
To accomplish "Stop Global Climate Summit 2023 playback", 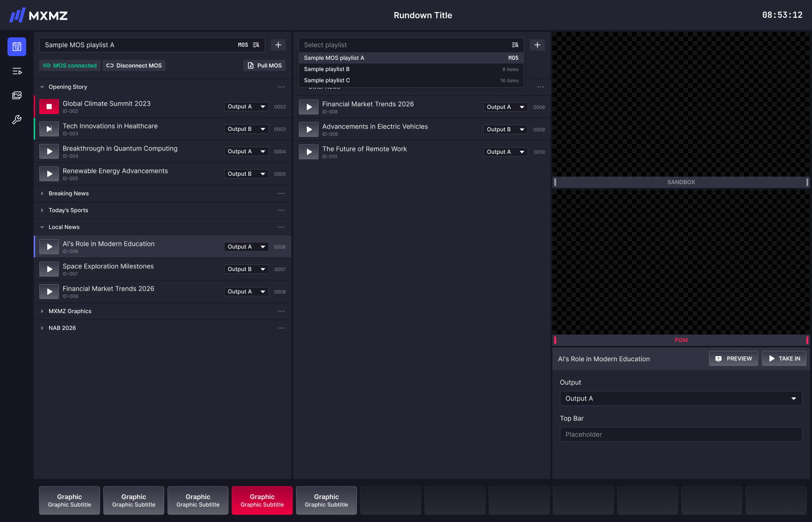I will pos(49,107).
